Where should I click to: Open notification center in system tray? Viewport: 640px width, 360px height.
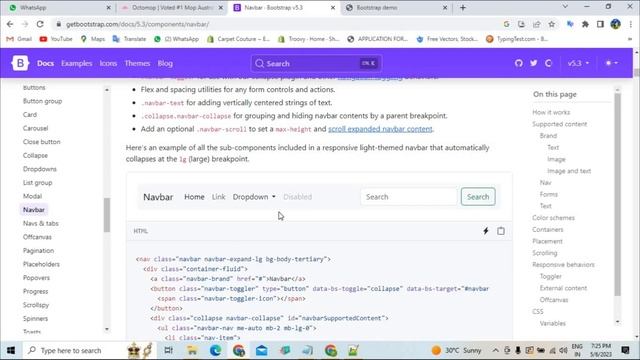[625, 350]
